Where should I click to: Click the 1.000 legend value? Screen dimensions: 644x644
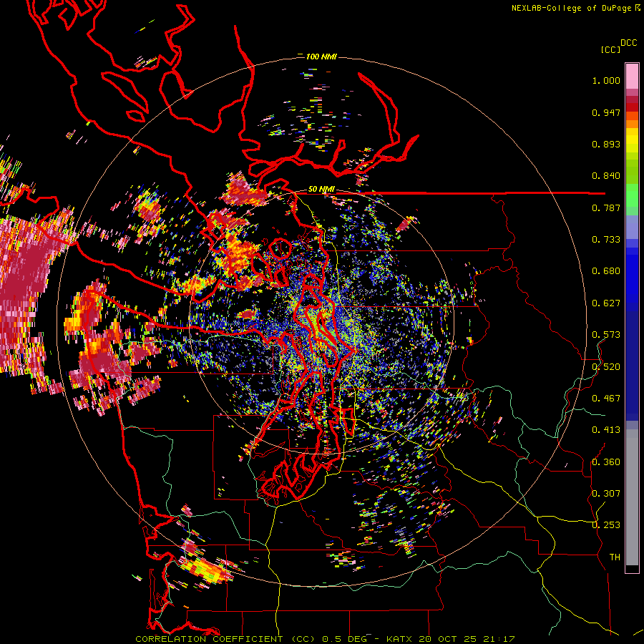click(606, 80)
